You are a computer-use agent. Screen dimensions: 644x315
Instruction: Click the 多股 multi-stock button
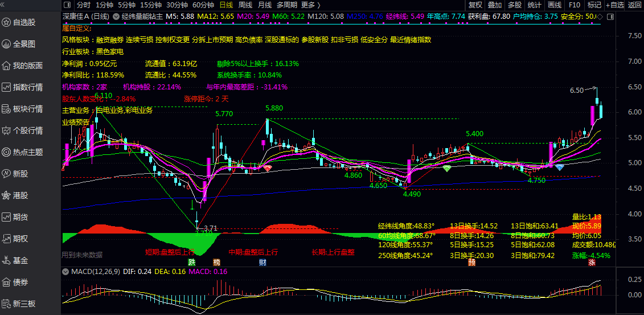click(515, 5)
